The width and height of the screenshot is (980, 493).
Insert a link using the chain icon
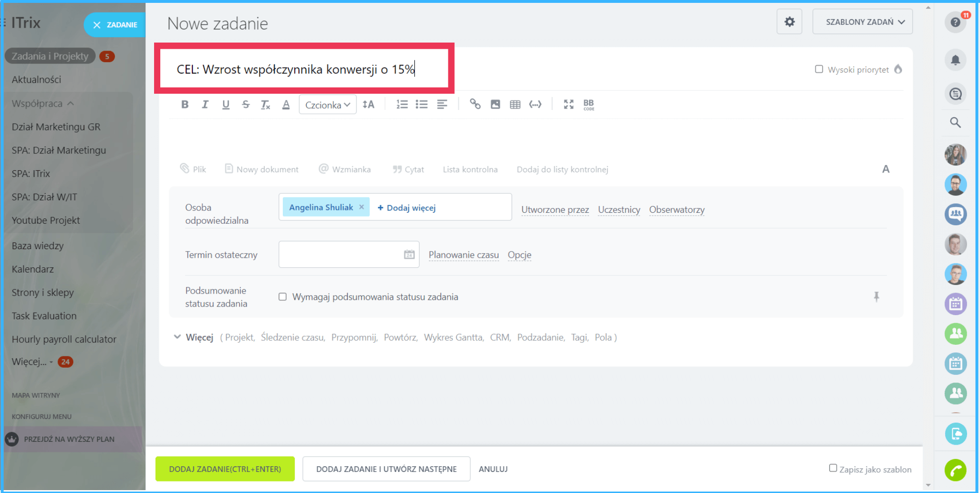click(x=475, y=104)
